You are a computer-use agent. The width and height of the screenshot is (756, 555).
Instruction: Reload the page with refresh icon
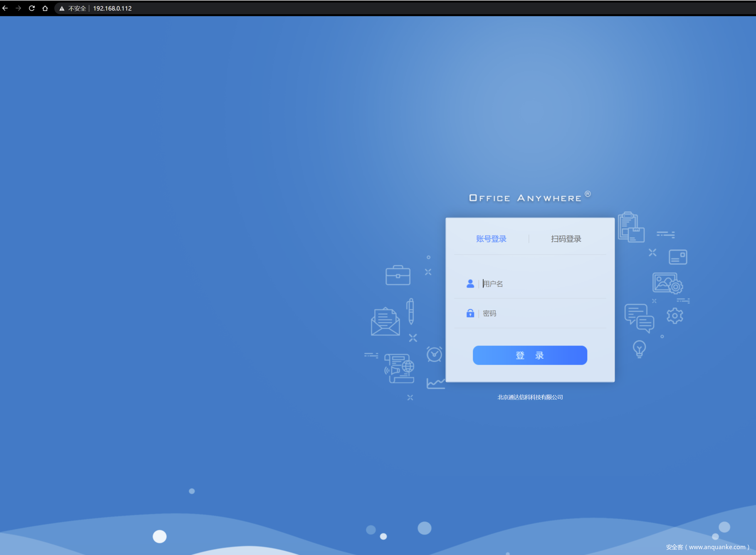(x=32, y=8)
